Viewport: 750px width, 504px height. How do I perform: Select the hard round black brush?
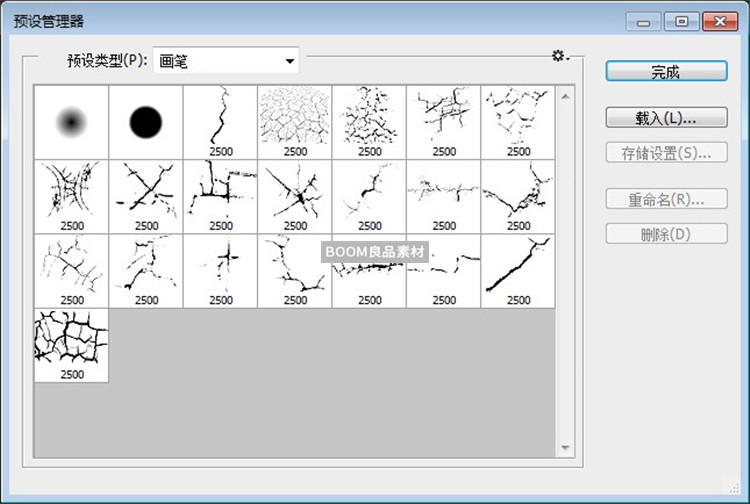(146, 121)
